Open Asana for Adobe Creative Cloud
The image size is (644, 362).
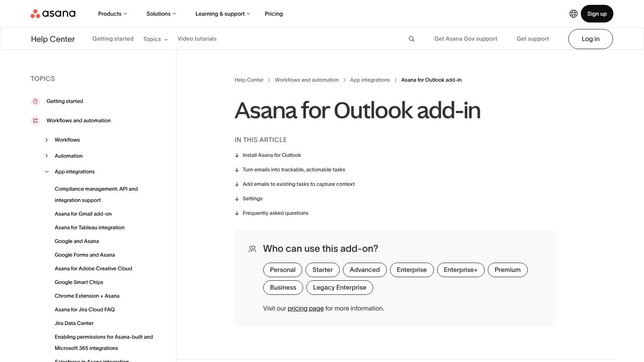pyautogui.click(x=93, y=269)
